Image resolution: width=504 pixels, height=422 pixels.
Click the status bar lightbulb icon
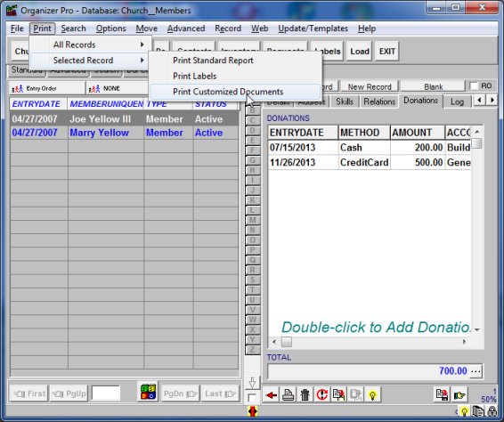[464, 411]
